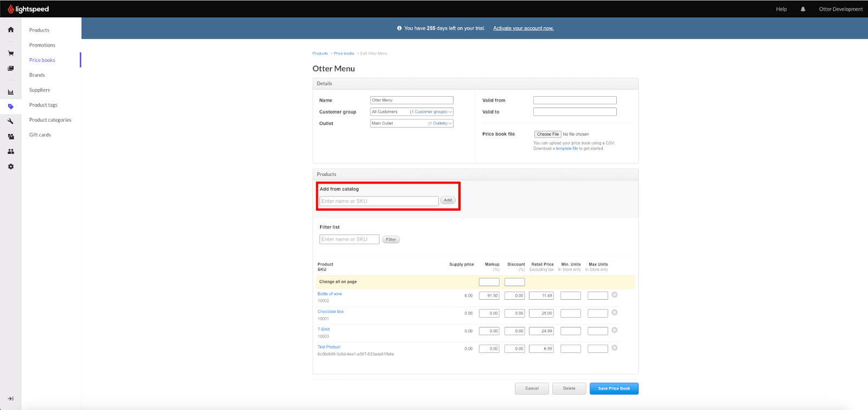
Task: Open Chocolate box product link
Action: pos(330,312)
